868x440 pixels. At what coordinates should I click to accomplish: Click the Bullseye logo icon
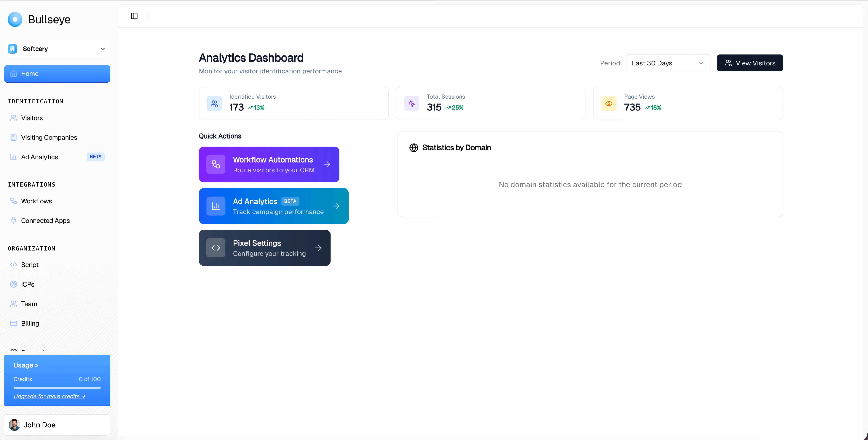click(15, 20)
